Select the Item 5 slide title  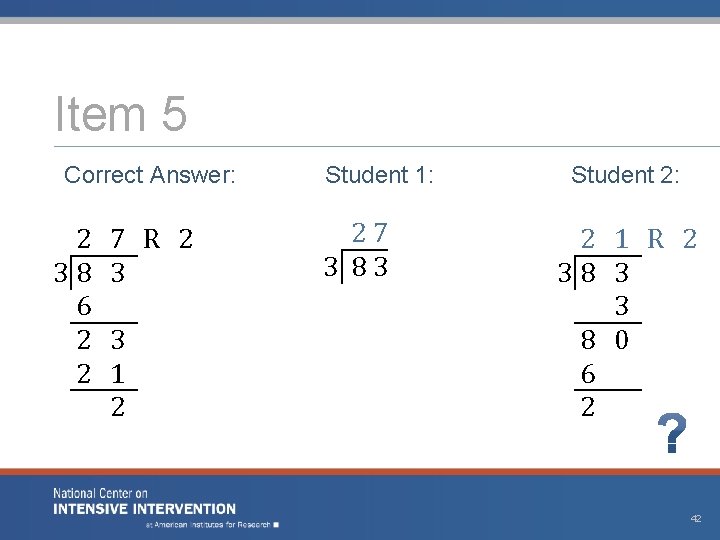(121, 114)
